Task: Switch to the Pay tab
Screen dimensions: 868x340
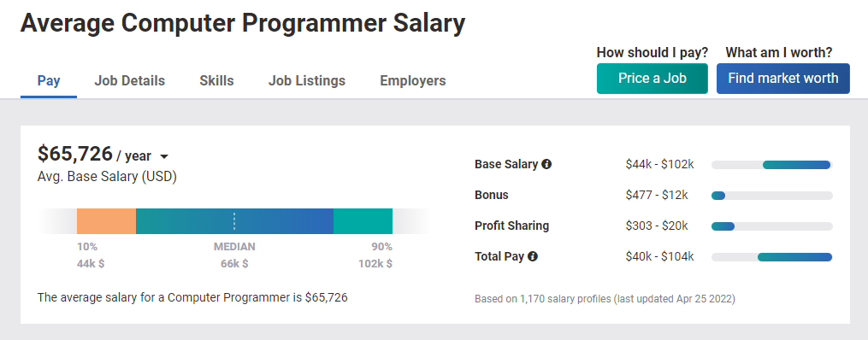Action: (49, 80)
